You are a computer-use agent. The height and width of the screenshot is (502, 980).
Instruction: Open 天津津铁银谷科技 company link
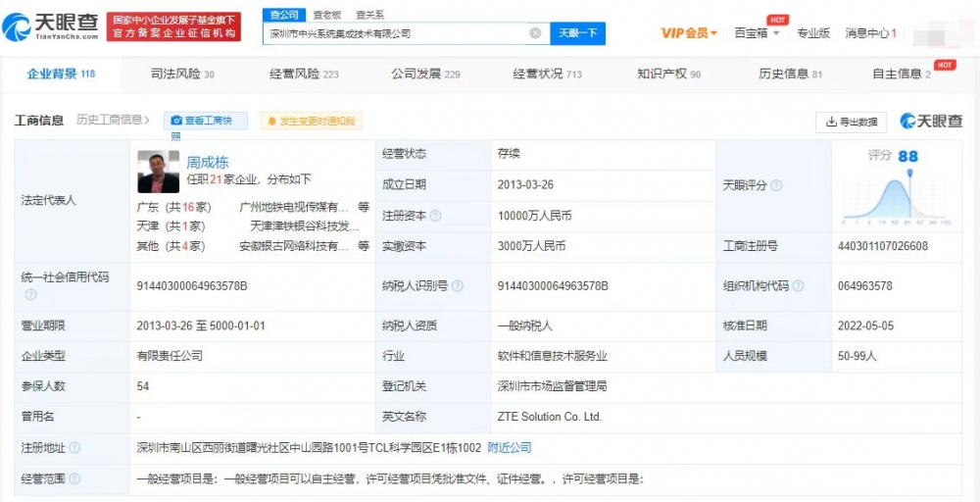point(305,226)
